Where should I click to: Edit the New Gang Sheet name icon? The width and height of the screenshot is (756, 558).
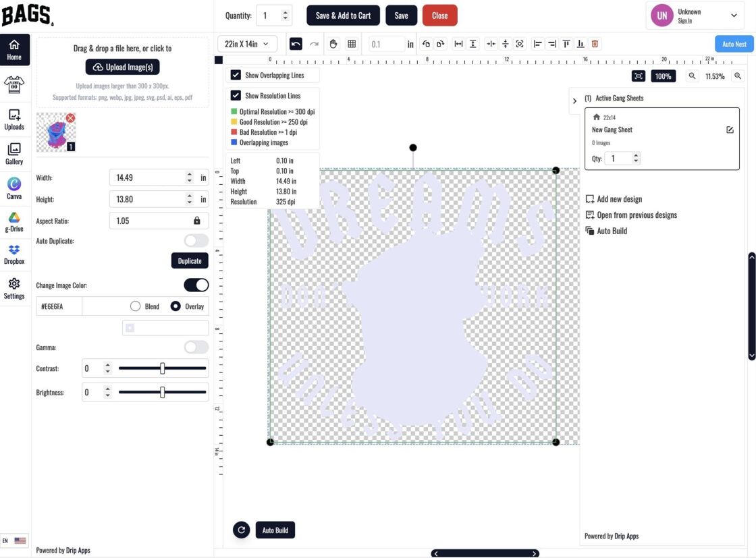point(730,130)
